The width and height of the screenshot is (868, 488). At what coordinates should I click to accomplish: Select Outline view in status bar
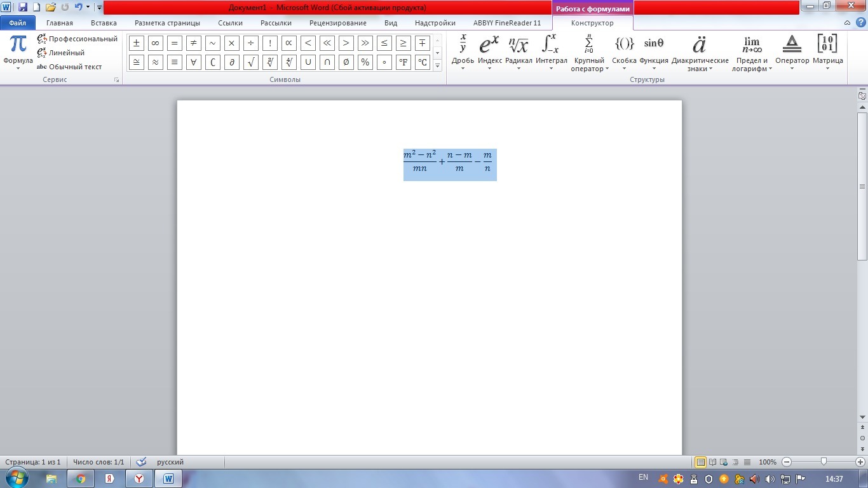pyautogui.click(x=736, y=462)
